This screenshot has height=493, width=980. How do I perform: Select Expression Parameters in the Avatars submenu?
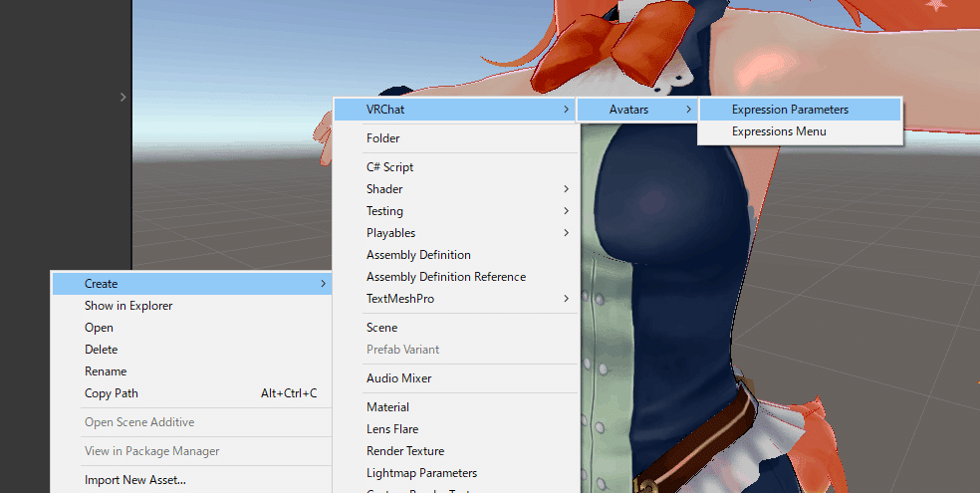pyautogui.click(x=800, y=110)
